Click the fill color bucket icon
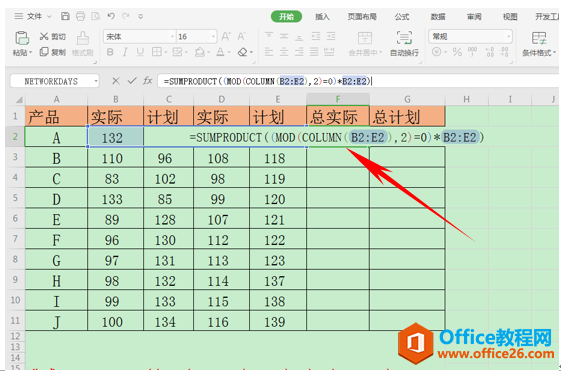This screenshot has height=371, width=561. [199, 52]
